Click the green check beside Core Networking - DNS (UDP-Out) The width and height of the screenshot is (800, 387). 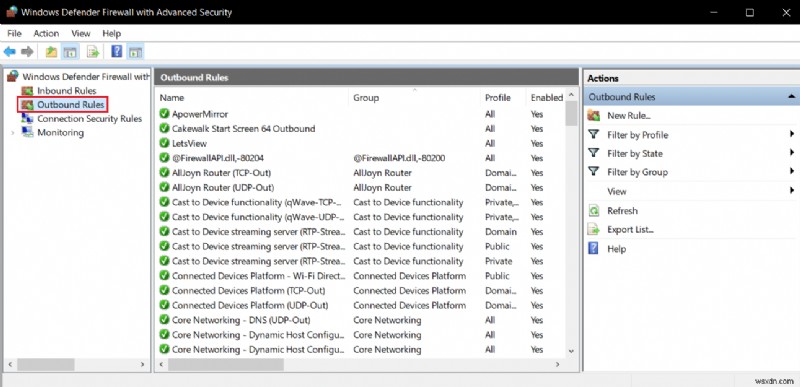[x=164, y=320]
